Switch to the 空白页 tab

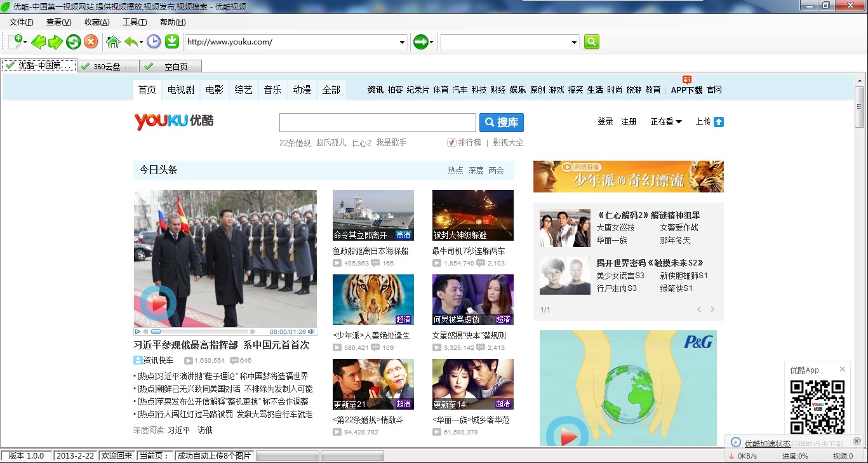171,66
